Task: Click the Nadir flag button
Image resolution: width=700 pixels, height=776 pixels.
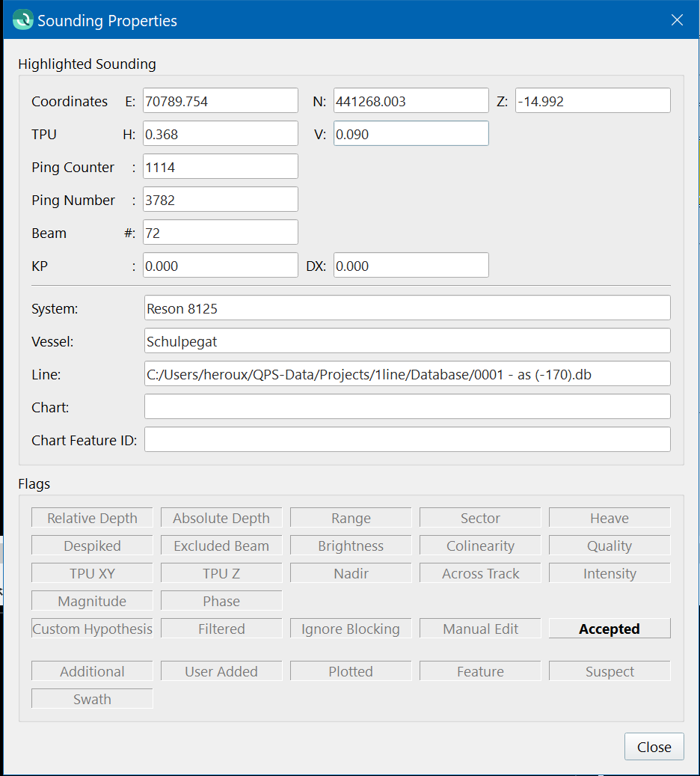Action: click(x=351, y=573)
